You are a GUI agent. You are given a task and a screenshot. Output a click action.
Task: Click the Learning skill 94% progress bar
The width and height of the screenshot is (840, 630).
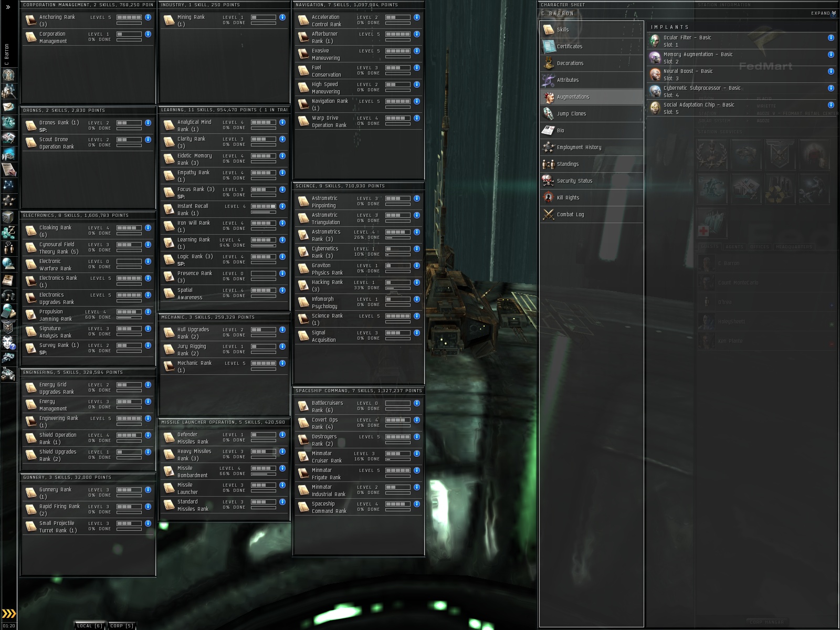[x=264, y=246]
